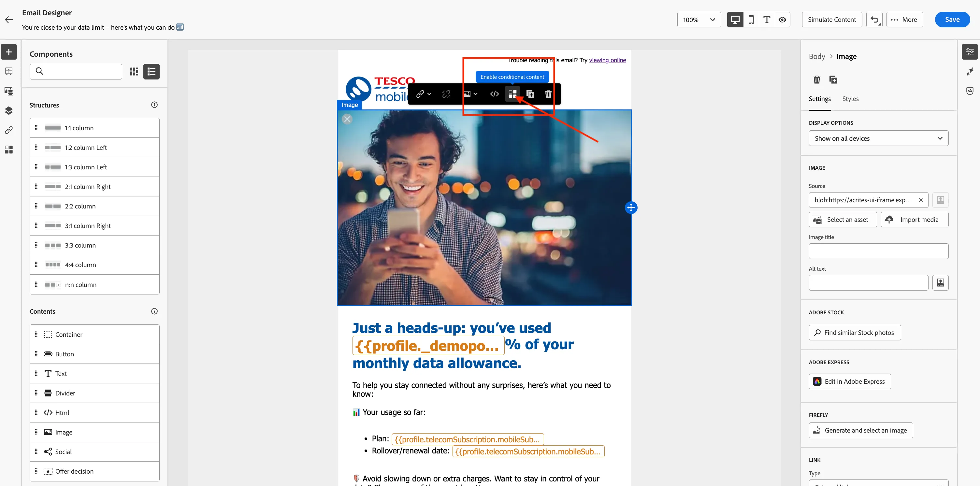
Task: Open the navigation tree sidebar icon
Action: (x=9, y=71)
